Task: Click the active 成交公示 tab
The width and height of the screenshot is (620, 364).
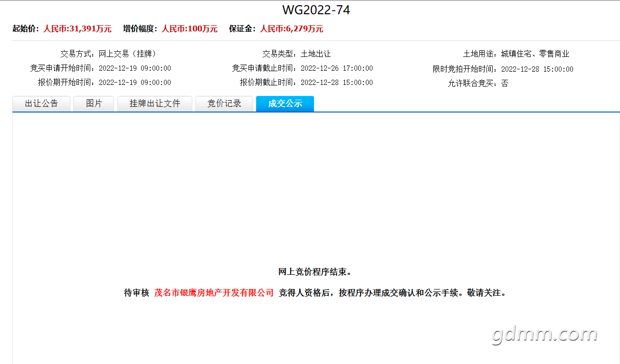Action: [285, 103]
